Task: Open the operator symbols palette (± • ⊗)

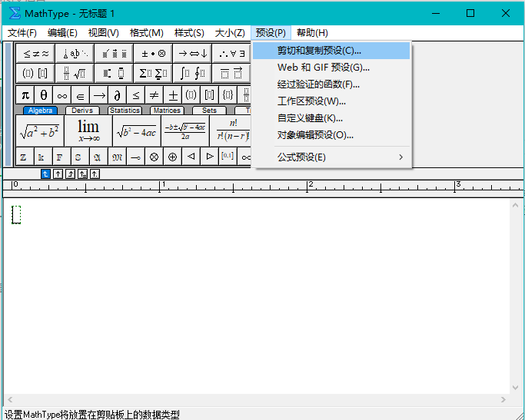Action: click(153, 54)
